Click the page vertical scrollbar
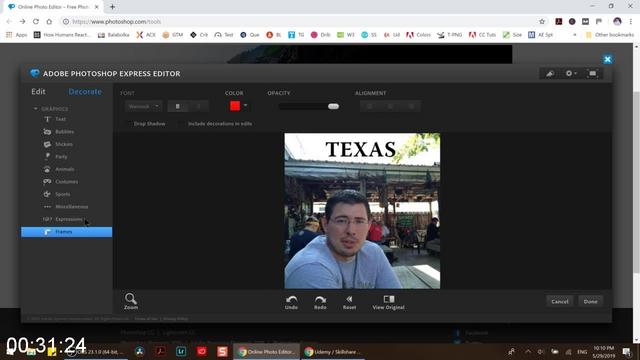 pos(636,182)
